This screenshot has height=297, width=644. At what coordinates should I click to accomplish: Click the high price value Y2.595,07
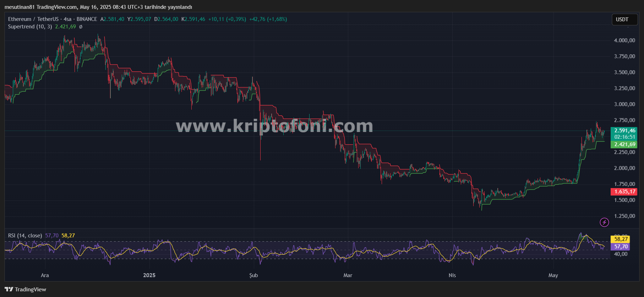[139, 19]
